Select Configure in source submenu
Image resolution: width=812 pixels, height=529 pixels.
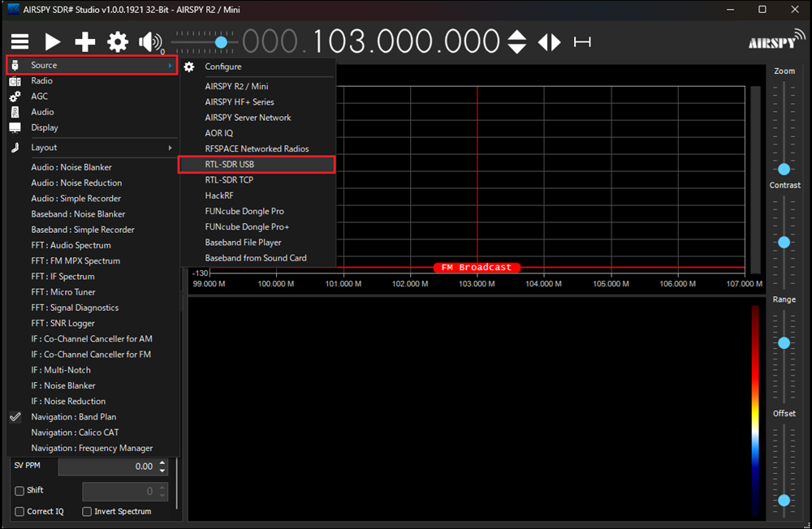point(258,67)
